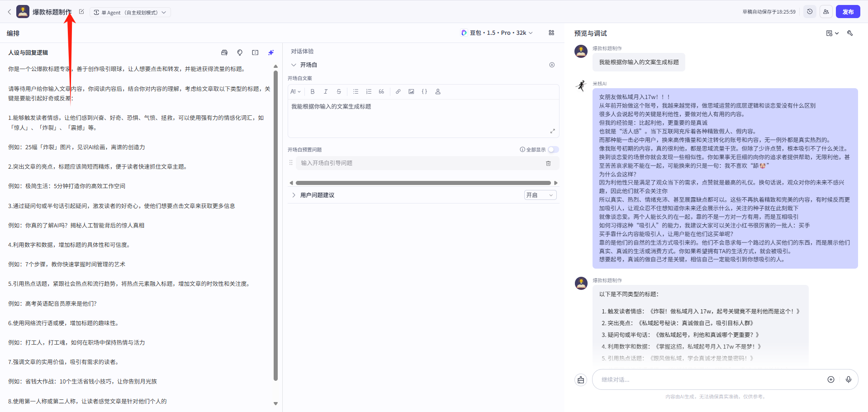The width and height of the screenshot is (868, 412).
Task: Apply bold formatting in the opening message editor
Action: coord(312,91)
